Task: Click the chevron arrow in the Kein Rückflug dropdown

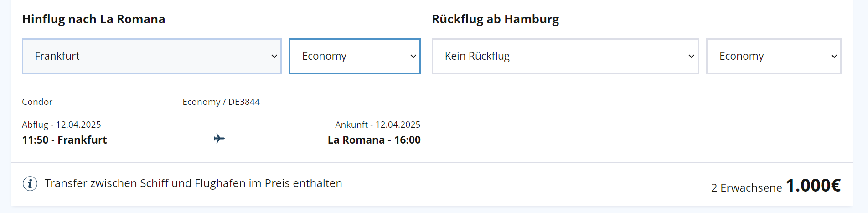Action: click(x=691, y=56)
